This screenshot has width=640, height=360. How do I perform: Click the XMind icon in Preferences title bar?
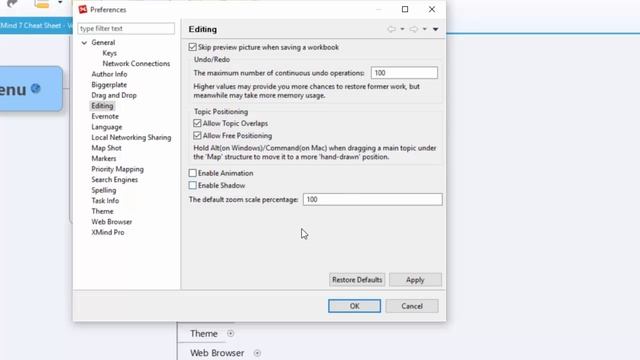(83, 9)
